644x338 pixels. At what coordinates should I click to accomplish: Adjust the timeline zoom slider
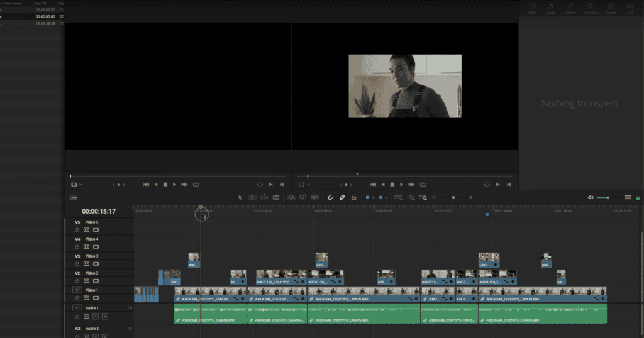click(x=453, y=197)
